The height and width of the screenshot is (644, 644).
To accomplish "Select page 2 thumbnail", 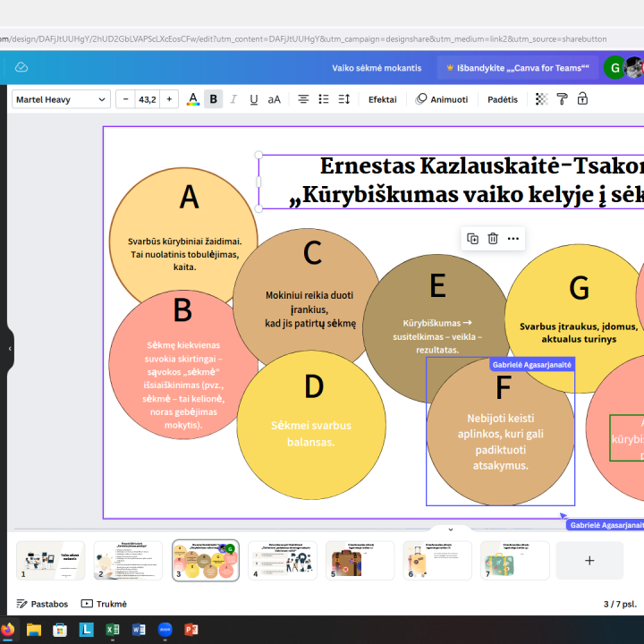I will coord(128,561).
